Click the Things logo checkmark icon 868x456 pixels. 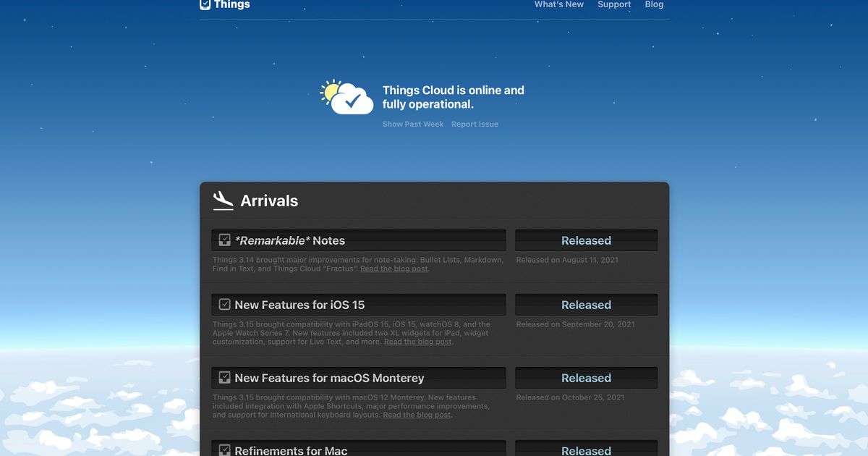pyautogui.click(x=205, y=4)
